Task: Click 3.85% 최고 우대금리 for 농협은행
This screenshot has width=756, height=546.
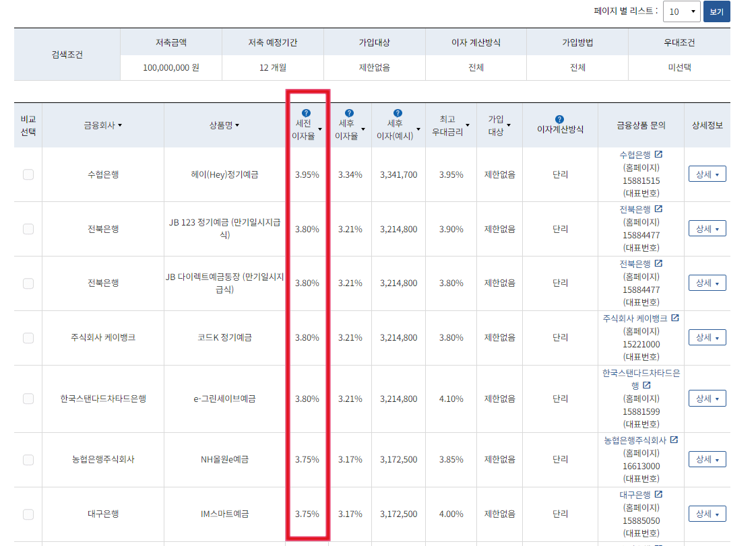Action: point(451,459)
